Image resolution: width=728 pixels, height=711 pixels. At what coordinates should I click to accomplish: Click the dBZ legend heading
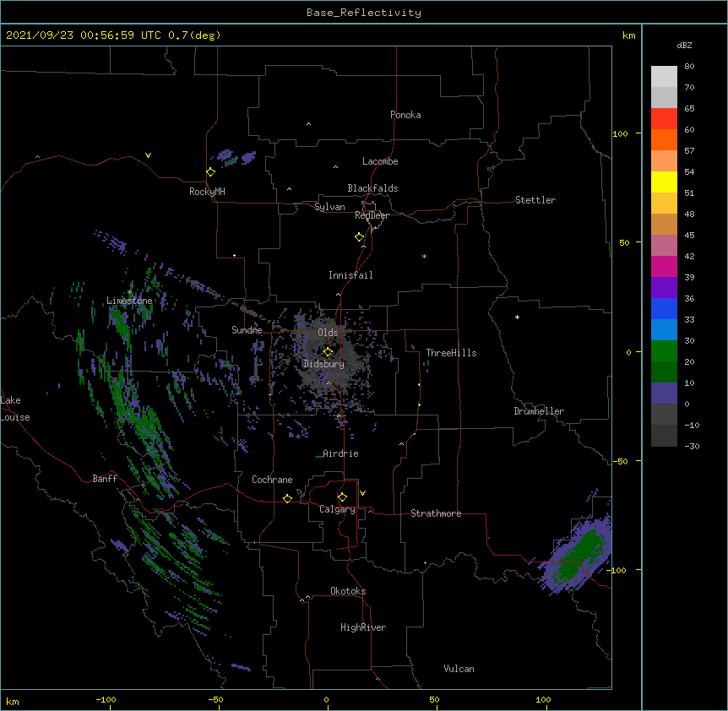(x=684, y=46)
